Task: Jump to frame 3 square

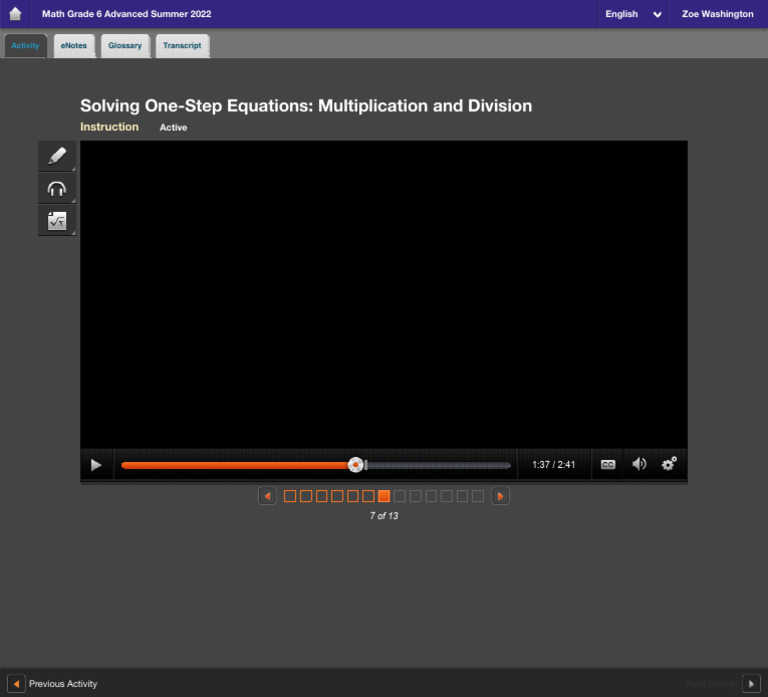Action: (321, 496)
